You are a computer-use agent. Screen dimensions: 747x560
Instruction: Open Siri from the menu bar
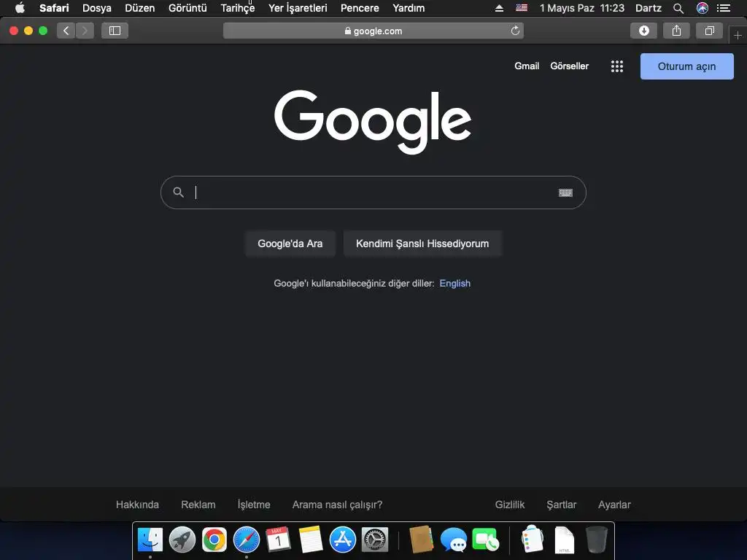tap(702, 8)
